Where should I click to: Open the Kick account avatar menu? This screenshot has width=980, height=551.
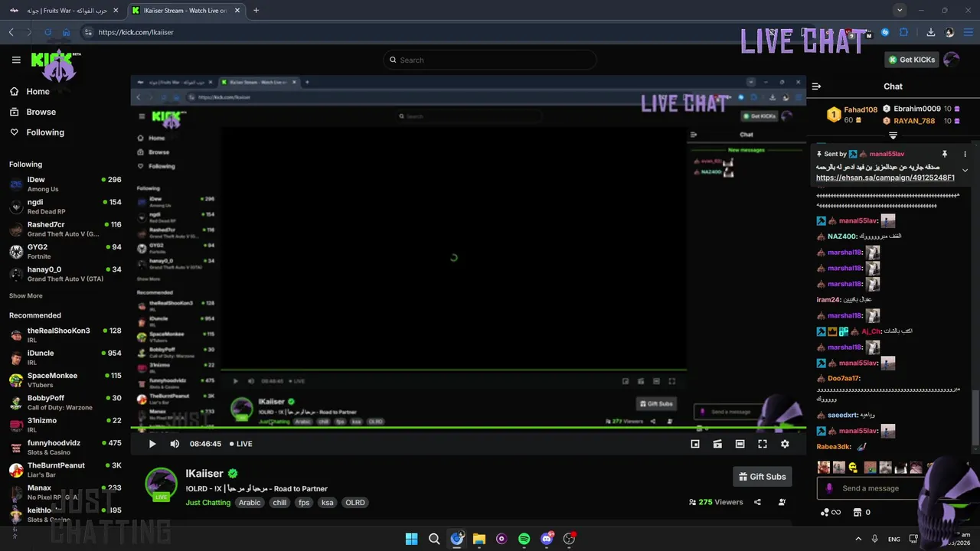[x=952, y=60]
